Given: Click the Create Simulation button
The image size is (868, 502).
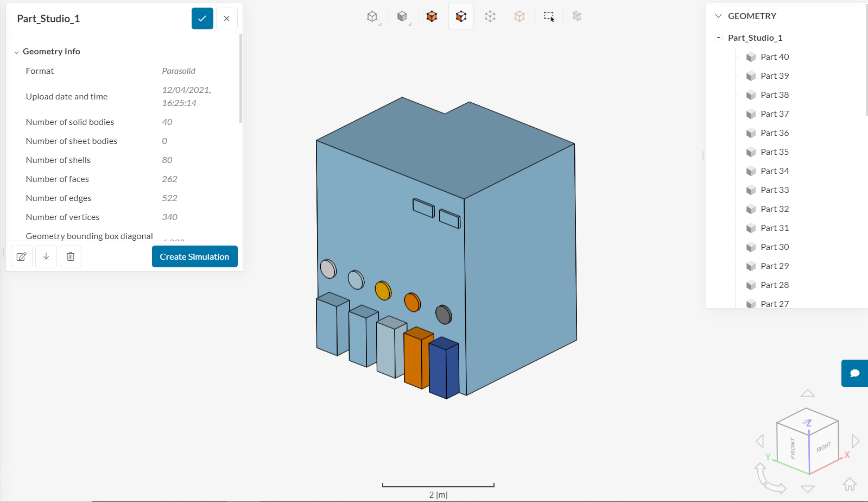Looking at the screenshot, I should [194, 256].
